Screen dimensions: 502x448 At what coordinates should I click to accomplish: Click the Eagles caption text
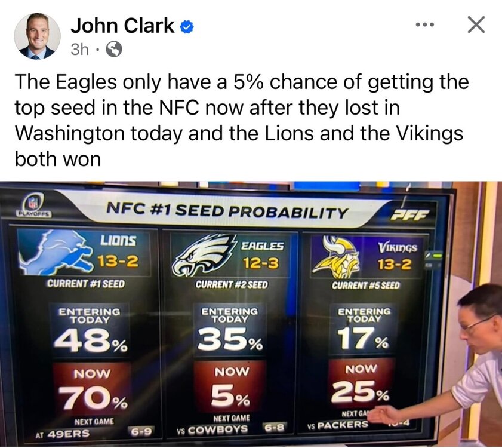[x=239, y=116]
